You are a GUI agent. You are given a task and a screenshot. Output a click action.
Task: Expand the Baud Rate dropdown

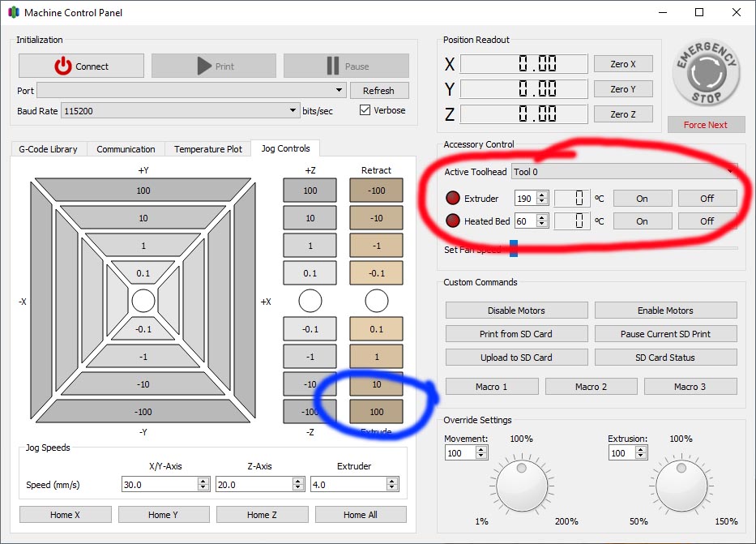(180, 111)
